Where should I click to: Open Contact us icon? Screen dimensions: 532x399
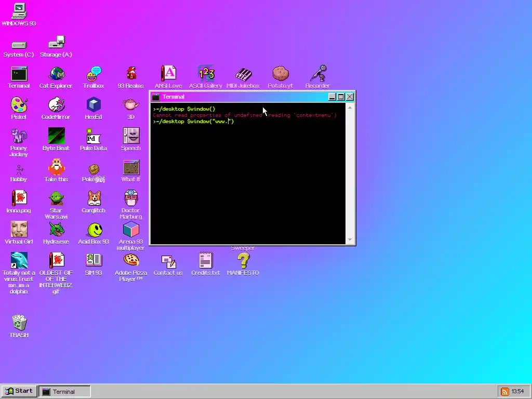pos(168,264)
